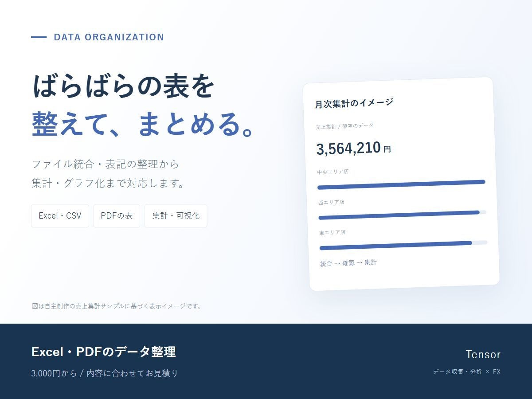The height and width of the screenshot is (399, 532).
Task: Click the text ファイル統合・表記の整理から
Action: click(x=105, y=164)
